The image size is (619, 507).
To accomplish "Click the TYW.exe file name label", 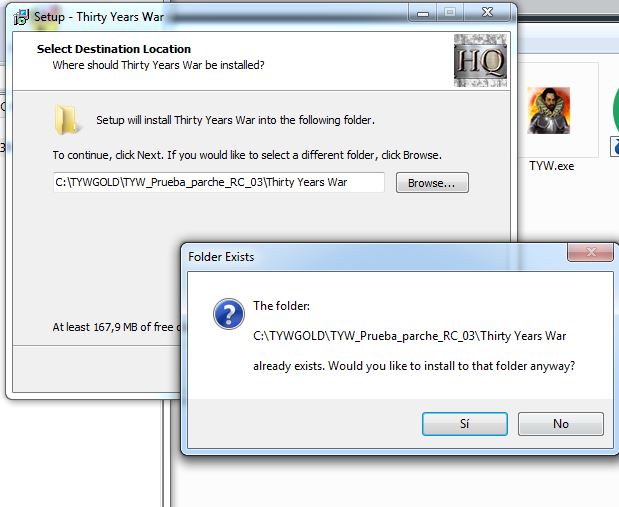I will (552, 166).
